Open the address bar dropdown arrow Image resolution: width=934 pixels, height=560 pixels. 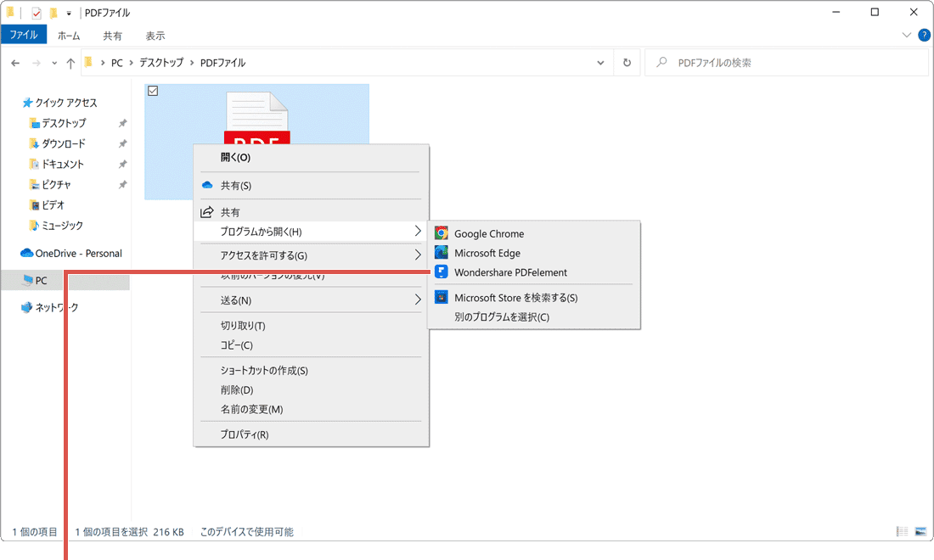tap(600, 62)
